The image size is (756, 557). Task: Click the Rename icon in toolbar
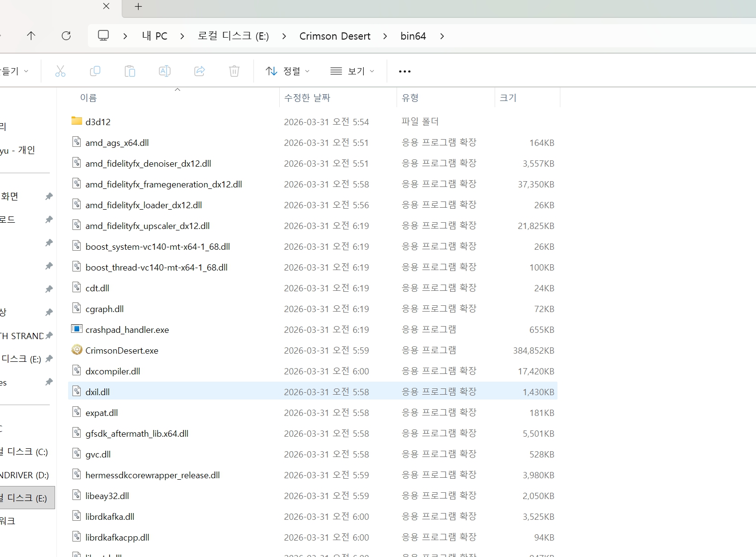tap(165, 71)
